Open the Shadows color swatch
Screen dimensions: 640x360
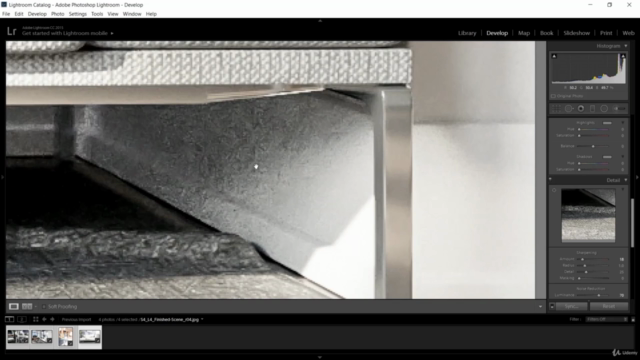click(607, 157)
